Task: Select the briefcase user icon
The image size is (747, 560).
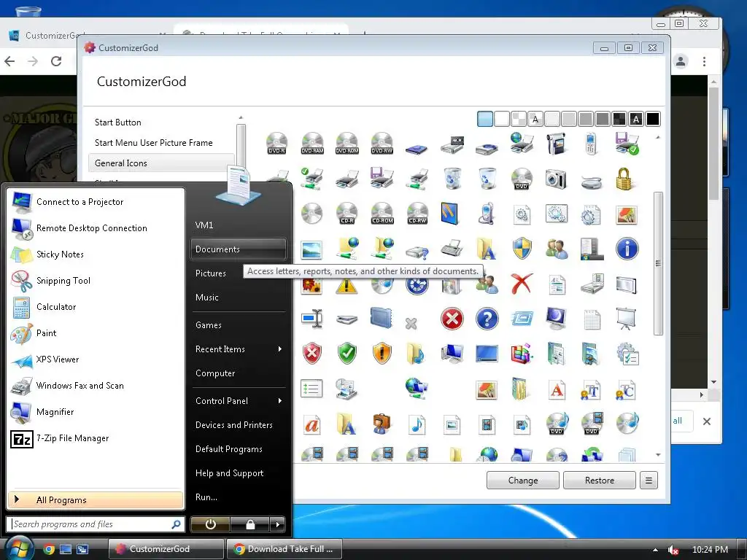Action: 382,424
